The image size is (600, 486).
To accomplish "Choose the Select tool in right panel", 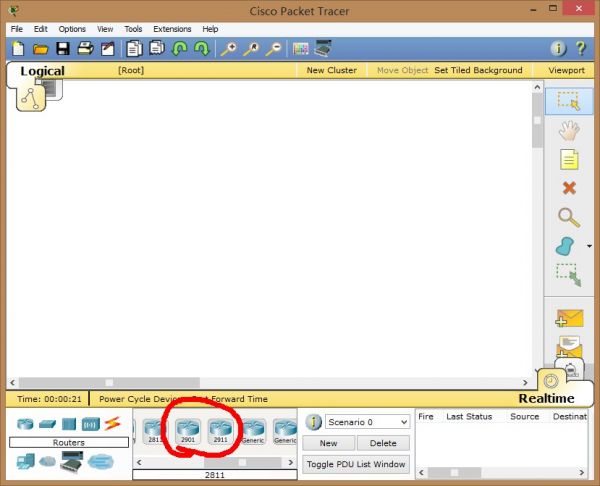I will tap(569, 101).
